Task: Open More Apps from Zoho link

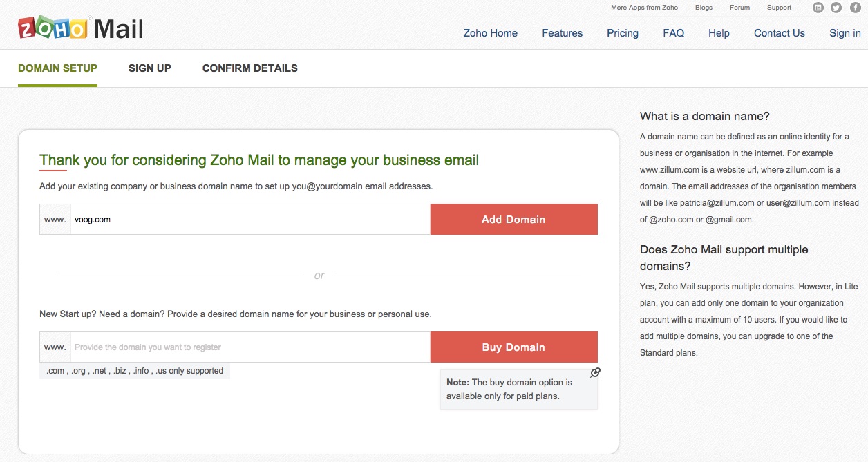Action: pyautogui.click(x=644, y=8)
